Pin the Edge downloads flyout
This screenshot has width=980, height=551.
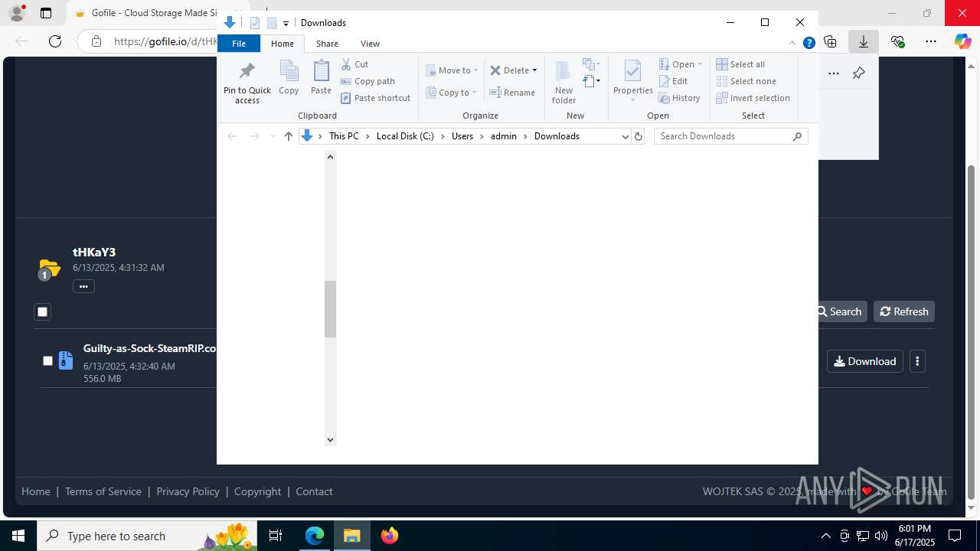(x=858, y=73)
